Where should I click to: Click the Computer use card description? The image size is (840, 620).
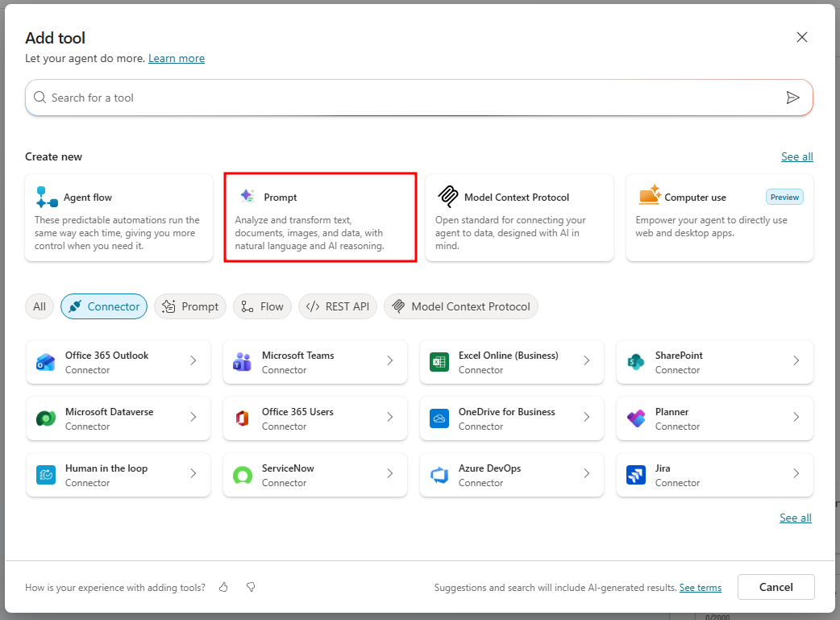click(712, 227)
